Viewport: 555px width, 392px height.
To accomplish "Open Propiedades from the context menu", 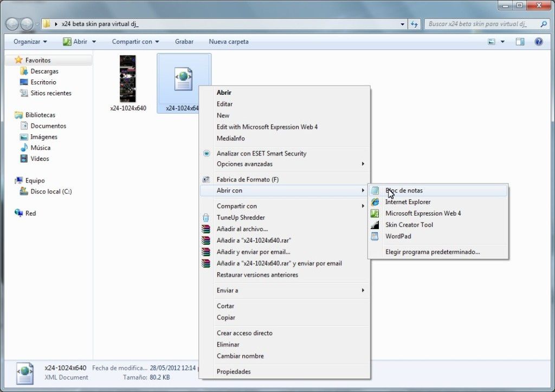I will 234,372.
